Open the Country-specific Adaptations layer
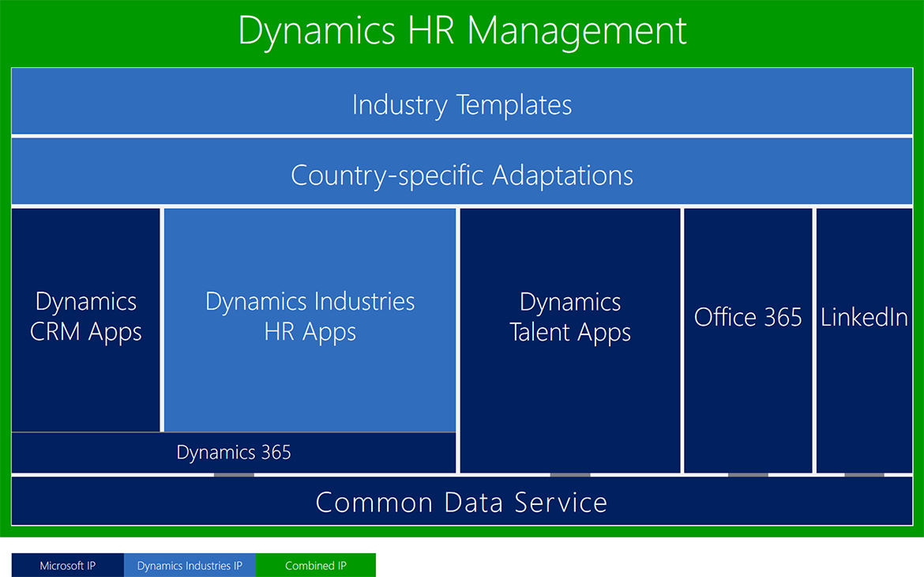 462,175
